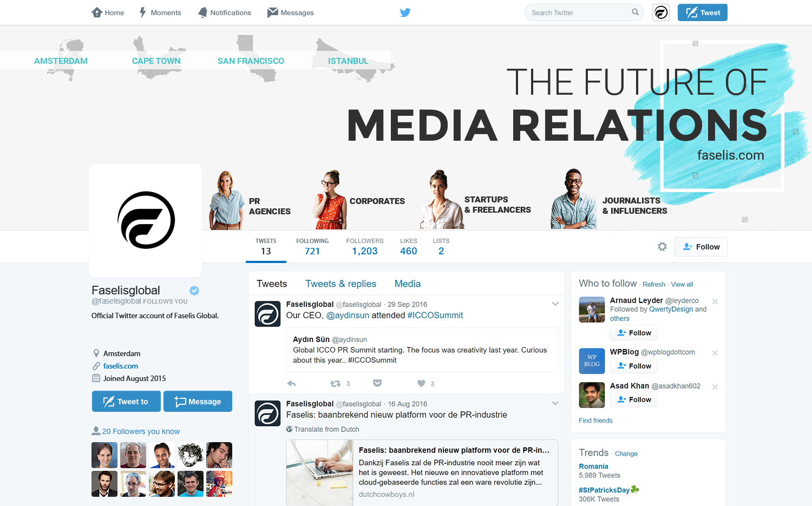Image resolution: width=812 pixels, height=506 pixels.
Task: Refresh the Who to follow list
Action: [654, 285]
